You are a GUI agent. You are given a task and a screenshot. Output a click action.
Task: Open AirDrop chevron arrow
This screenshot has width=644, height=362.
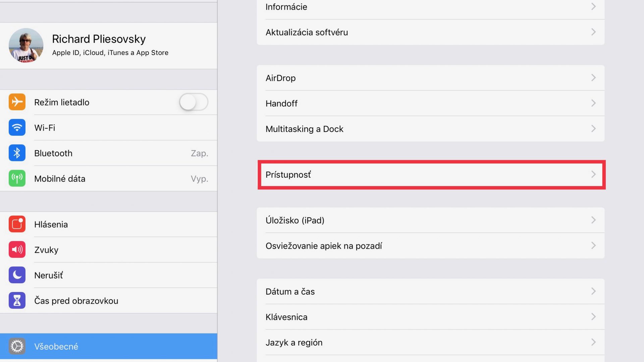tap(593, 78)
